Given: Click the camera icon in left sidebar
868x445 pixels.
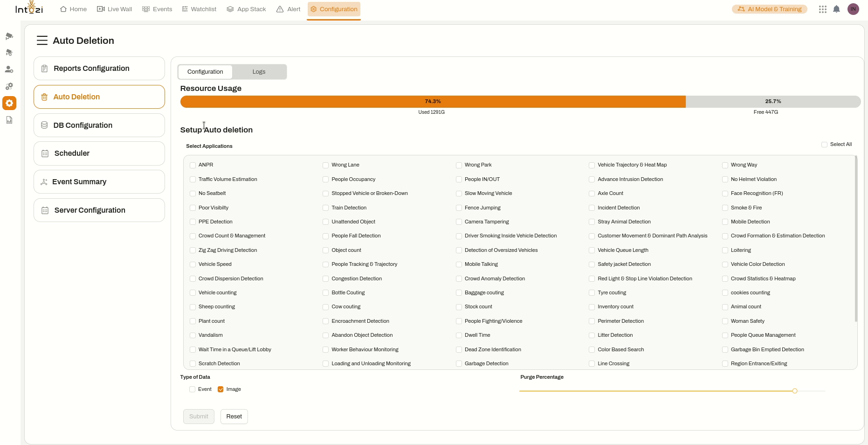Looking at the screenshot, I should 9,36.
